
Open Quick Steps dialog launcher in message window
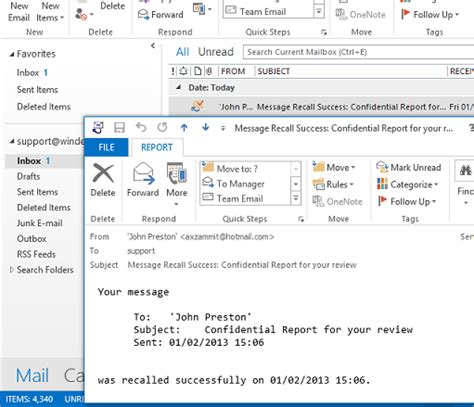click(301, 219)
